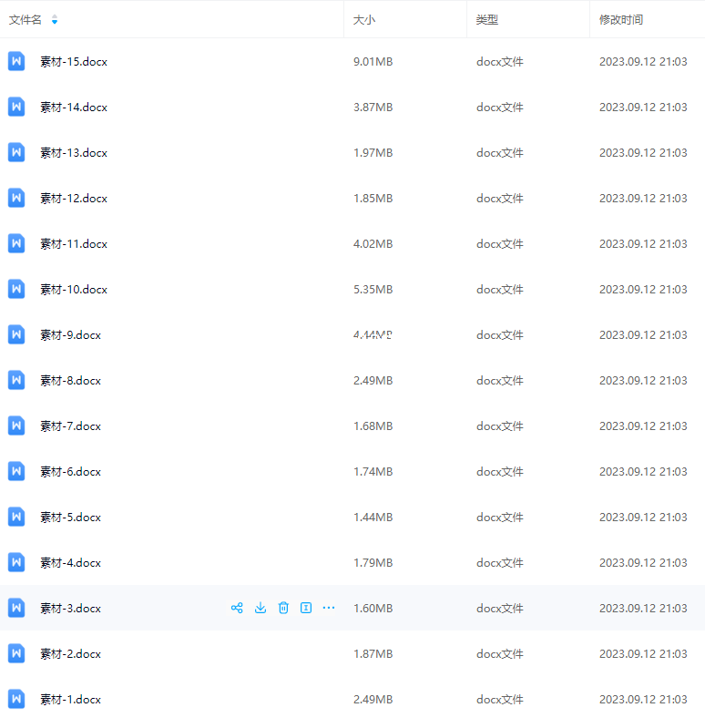Click the WPS icon beside 素材-1.docx
The width and height of the screenshot is (705, 728).
pyautogui.click(x=16, y=699)
